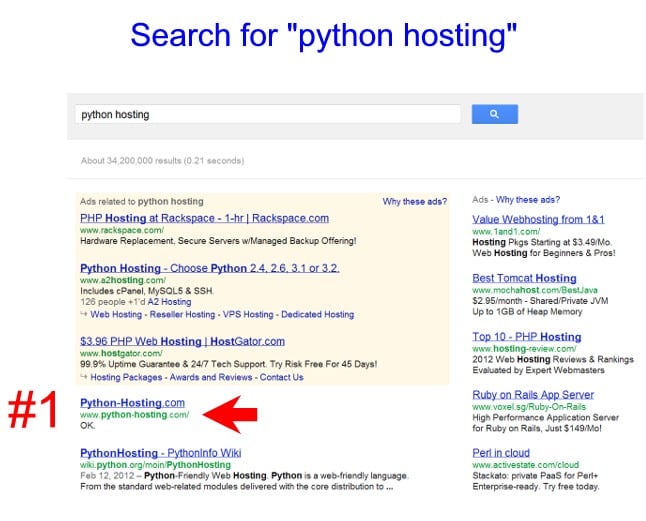Open Value Webhosting from 1&1 ad
Image resolution: width=646 pixels, height=521 pixels.
pyautogui.click(x=538, y=220)
